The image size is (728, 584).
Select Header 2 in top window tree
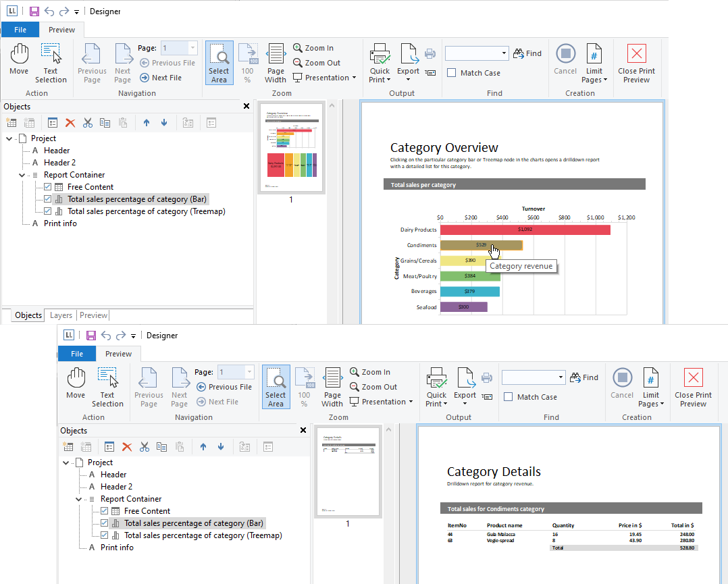coord(60,163)
